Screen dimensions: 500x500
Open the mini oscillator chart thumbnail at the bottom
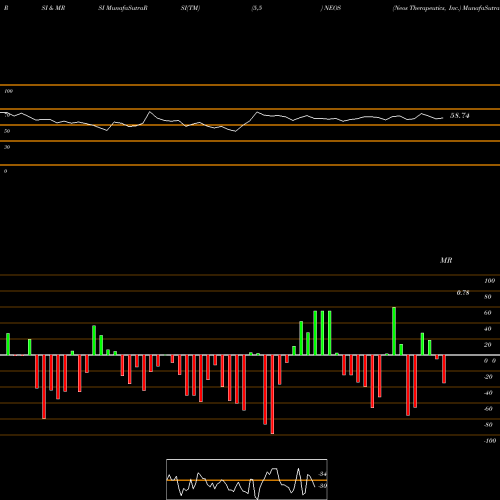click(247, 479)
